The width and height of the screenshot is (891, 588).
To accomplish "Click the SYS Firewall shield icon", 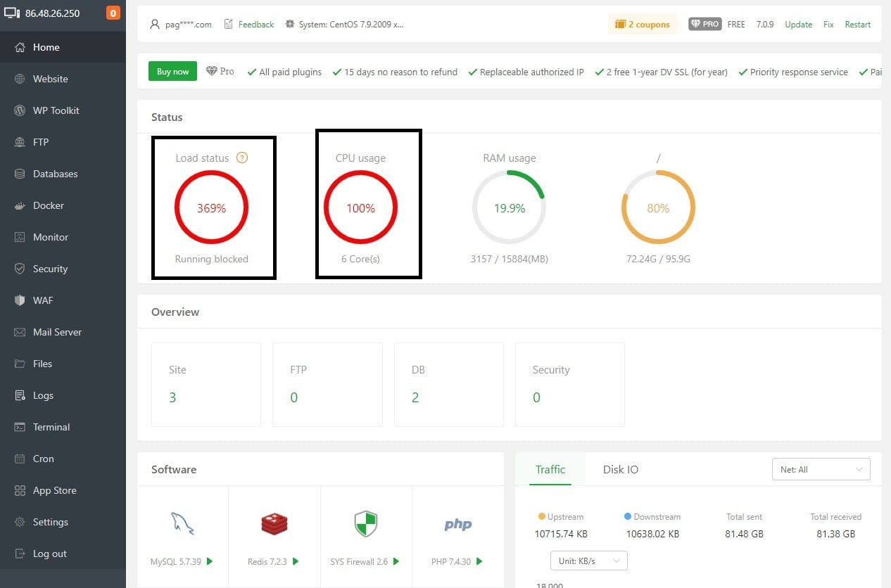I will pos(365,524).
